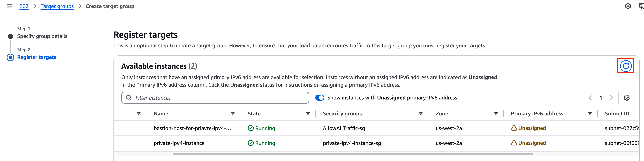Click Unassigned link for bastion-host row
644x161 pixels.
(x=532, y=128)
